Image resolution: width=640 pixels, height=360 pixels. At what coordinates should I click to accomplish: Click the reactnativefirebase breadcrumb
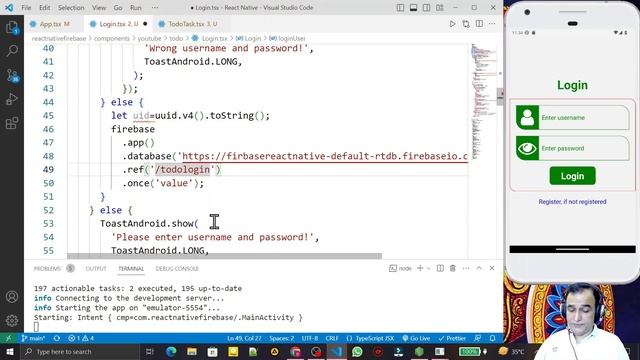[x=59, y=38]
